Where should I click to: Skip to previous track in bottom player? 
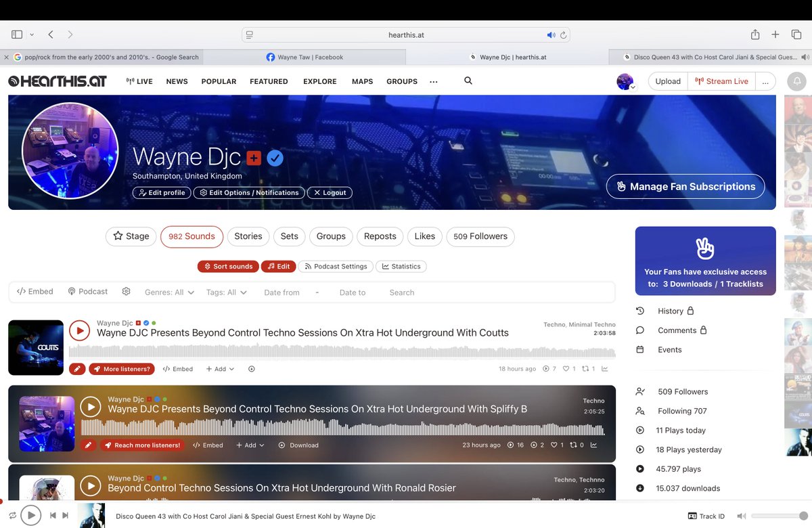tap(53, 516)
